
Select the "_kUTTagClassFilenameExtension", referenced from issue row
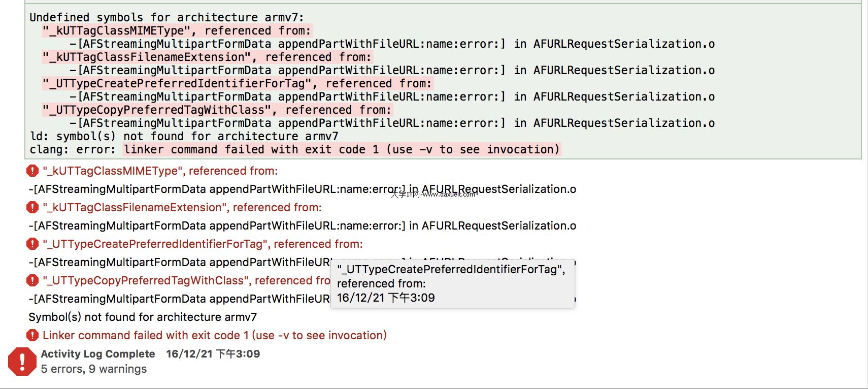tap(182, 208)
